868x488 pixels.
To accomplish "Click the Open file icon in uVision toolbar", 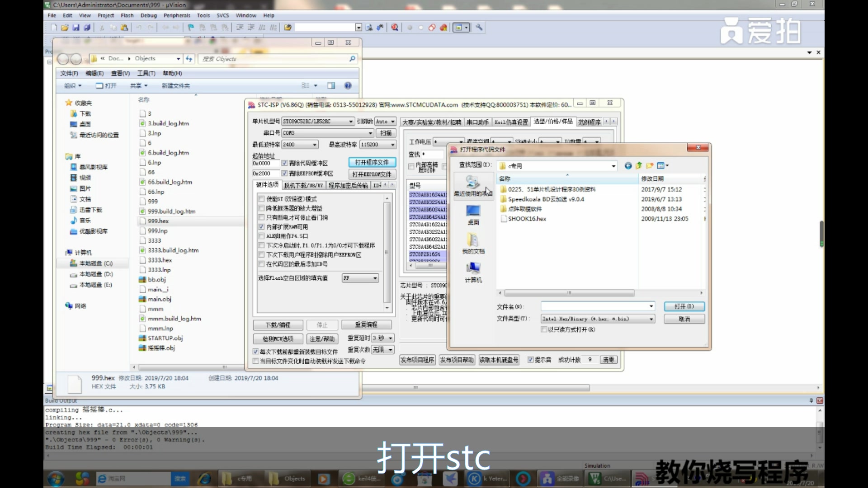I will (65, 27).
